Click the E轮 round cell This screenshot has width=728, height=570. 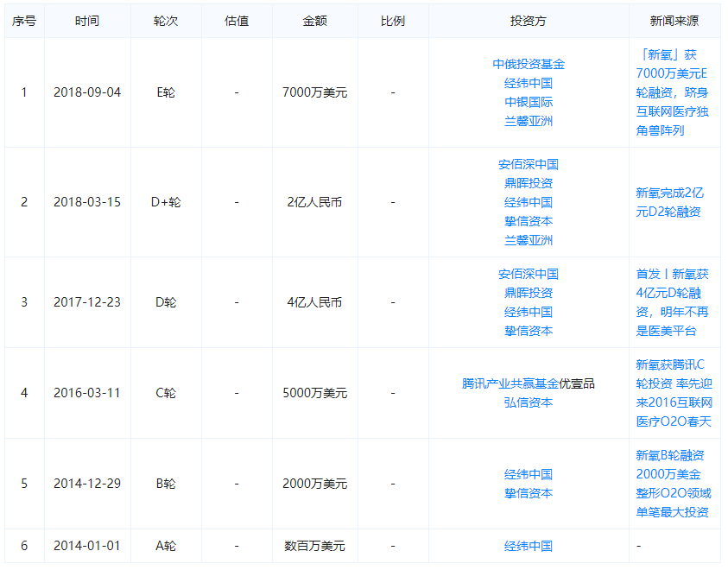pos(166,92)
